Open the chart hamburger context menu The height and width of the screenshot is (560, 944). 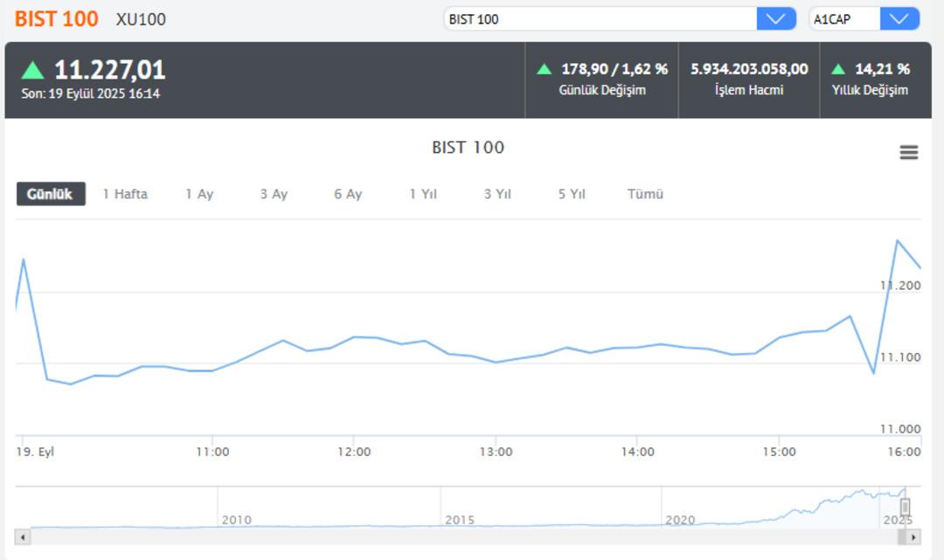click(908, 152)
